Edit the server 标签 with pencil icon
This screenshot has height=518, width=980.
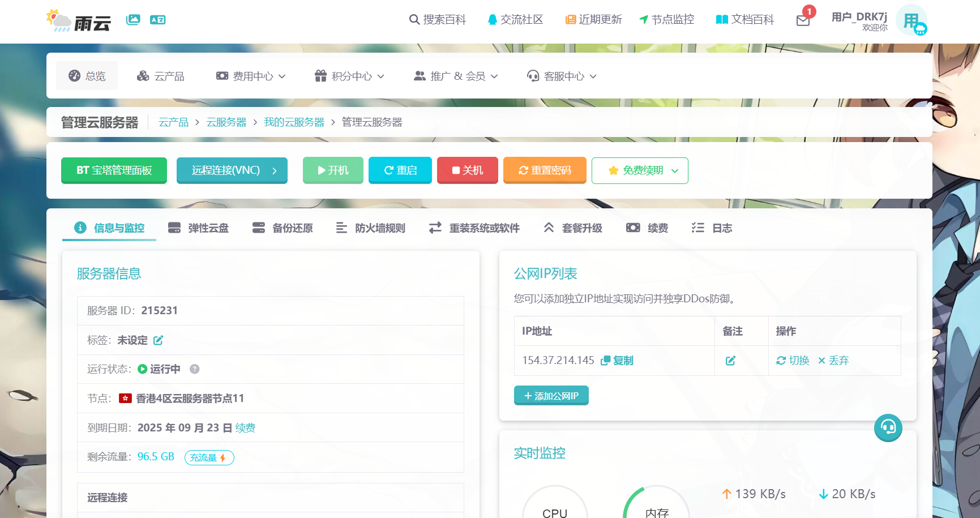[x=159, y=340]
